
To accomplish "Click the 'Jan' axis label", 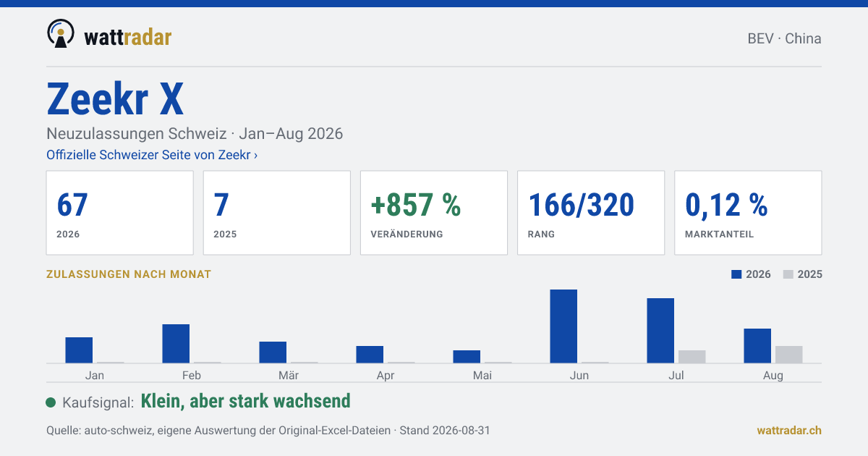I will pos(95,375).
